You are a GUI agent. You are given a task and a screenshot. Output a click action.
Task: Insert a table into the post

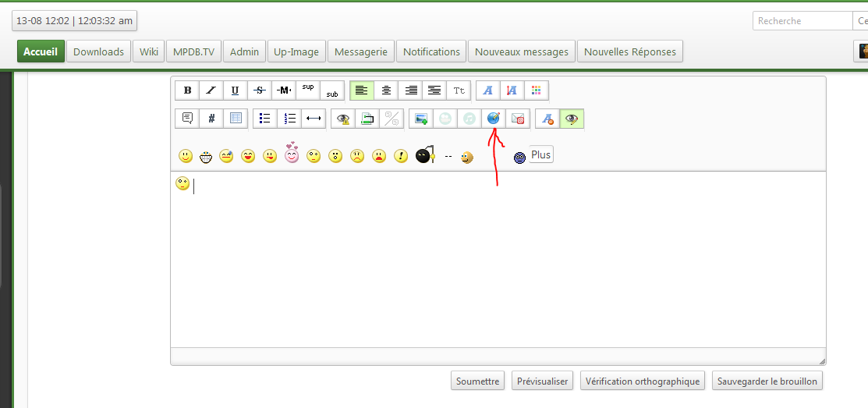(236, 119)
